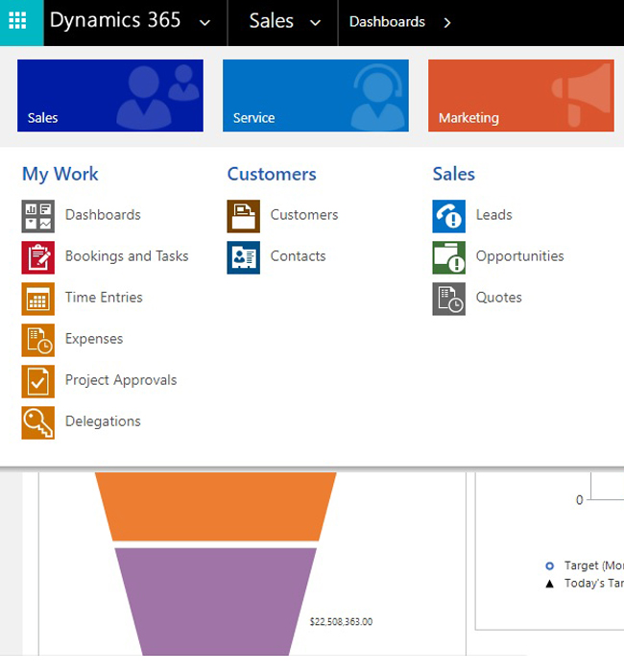Click the Bookings and Tasks clipboard icon

tap(38, 257)
